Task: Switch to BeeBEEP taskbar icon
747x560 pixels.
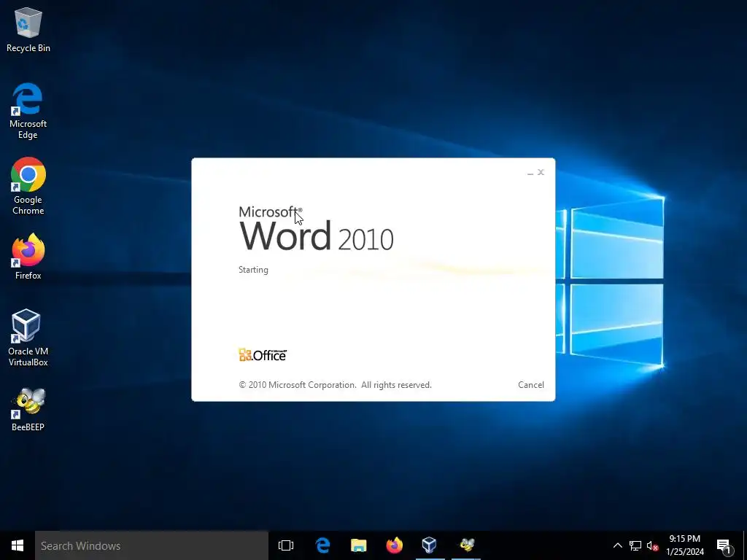Action: coord(466,545)
